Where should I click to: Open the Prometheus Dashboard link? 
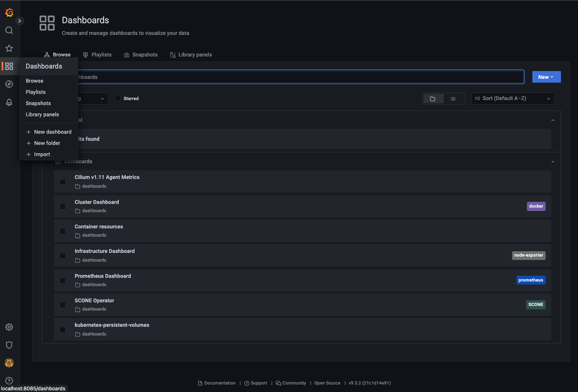pos(103,276)
